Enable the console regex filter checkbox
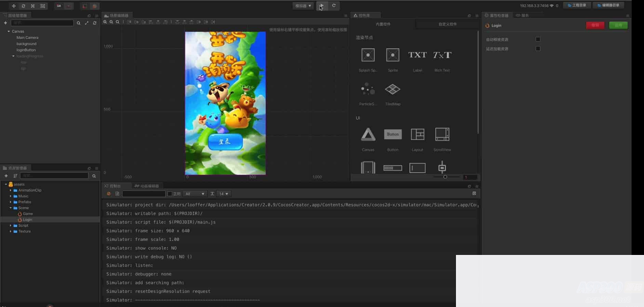This screenshot has width=644, height=307. point(170,194)
